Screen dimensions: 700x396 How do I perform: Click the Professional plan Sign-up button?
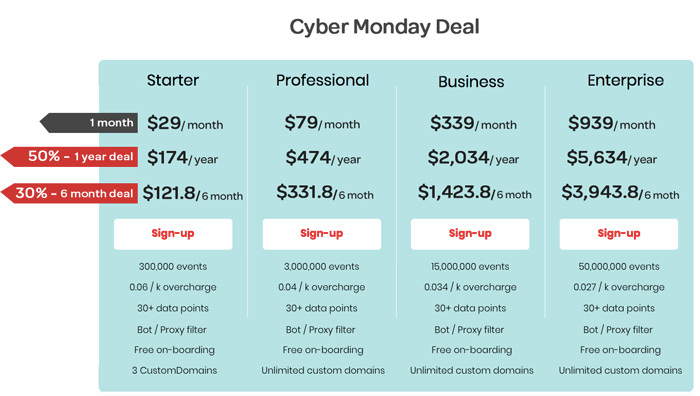coord(321,234)
